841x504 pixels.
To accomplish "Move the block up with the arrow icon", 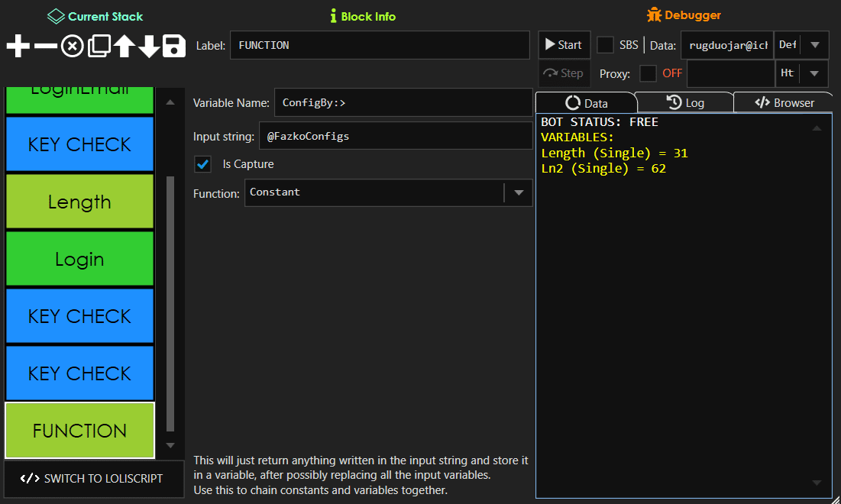I will [x=124, y=46].
